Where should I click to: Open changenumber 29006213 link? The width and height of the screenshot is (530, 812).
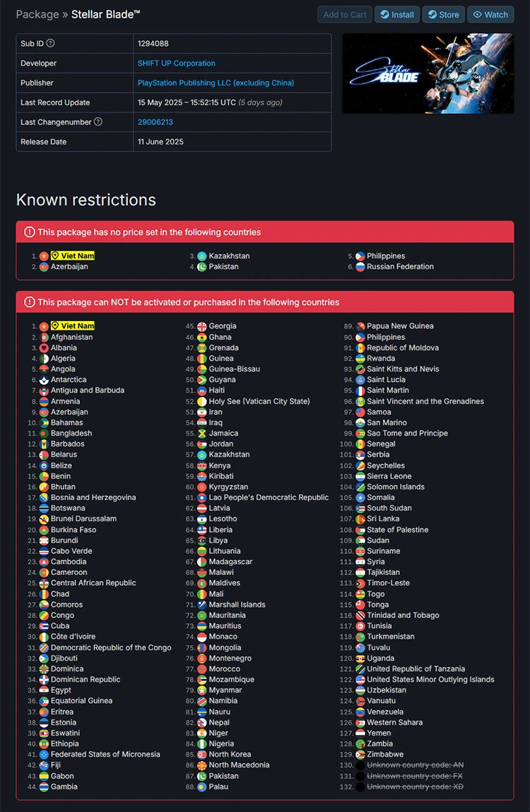point(155,122)
